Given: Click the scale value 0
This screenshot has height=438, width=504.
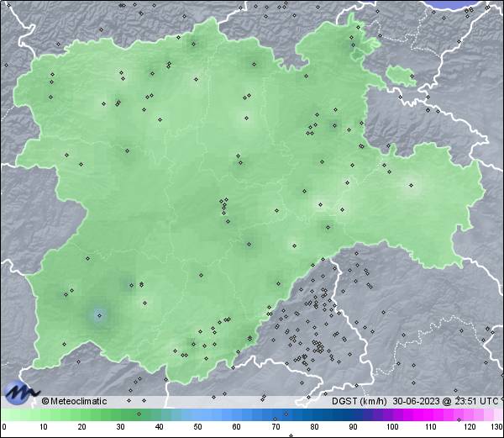Looking at the screenshot, I should [x=4, y=427].
